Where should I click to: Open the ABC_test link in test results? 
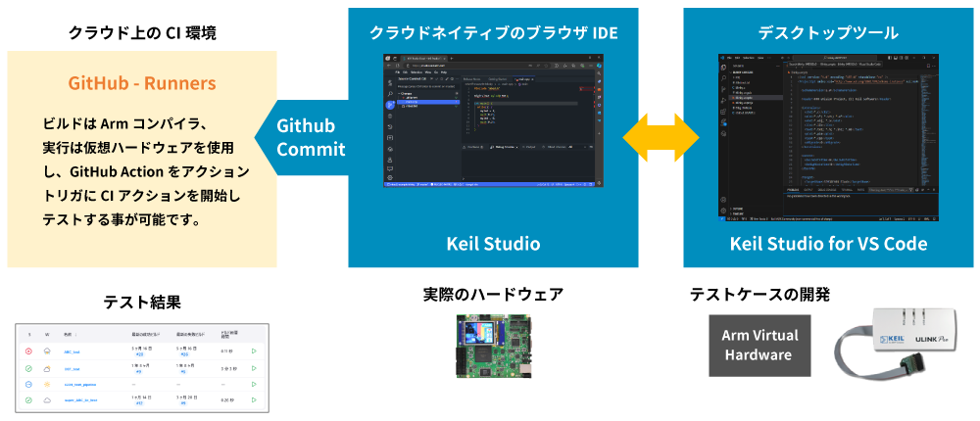tap(72, 352)
